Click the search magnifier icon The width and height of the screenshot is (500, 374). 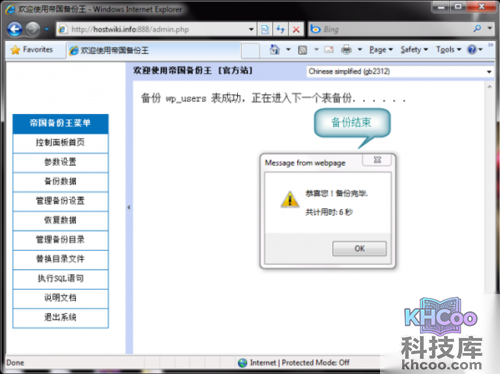tap(477, 29)
